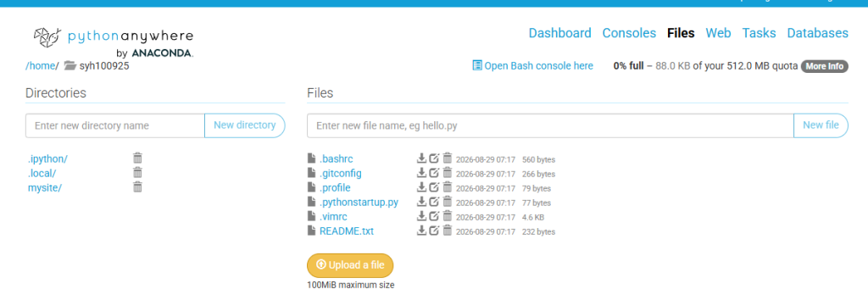Delete the .local directory
This screenshot has height=306, width=868.
[138, 173]
